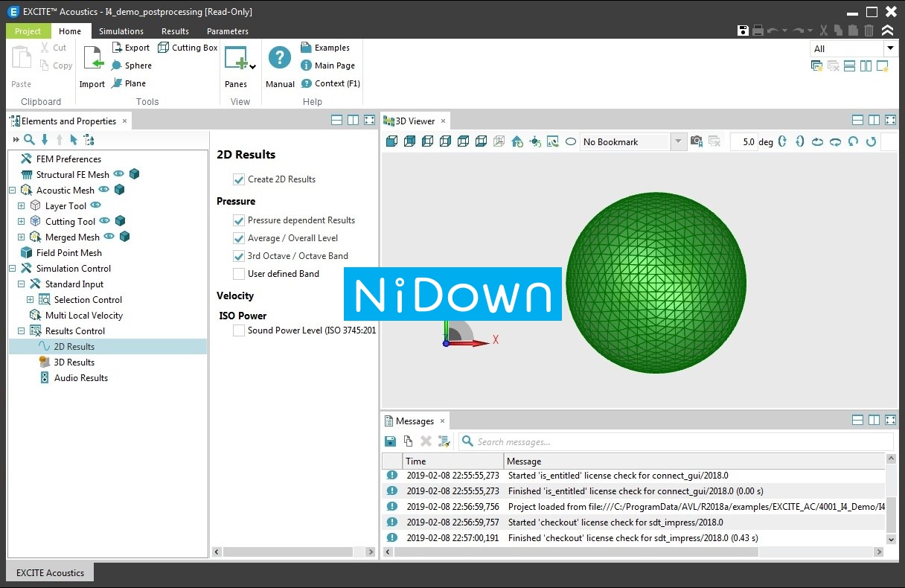The height and width of the screenshot is (588, 905).
Task: Click the rotation angle field showing 5.0
Action: [743, 141]
